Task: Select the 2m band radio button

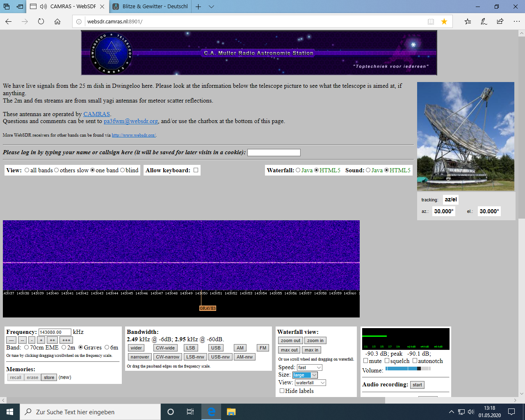Action: coord(64,347)
